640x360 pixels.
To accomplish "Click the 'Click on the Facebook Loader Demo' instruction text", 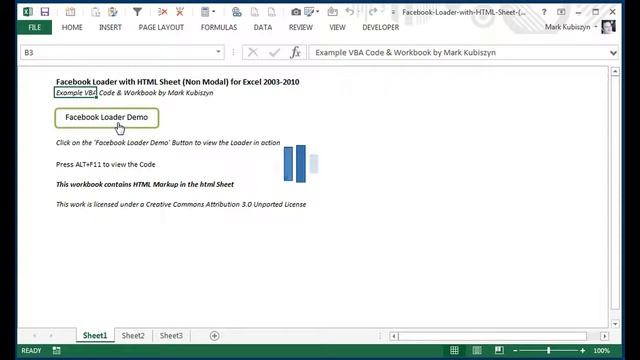I will point(168,142).
